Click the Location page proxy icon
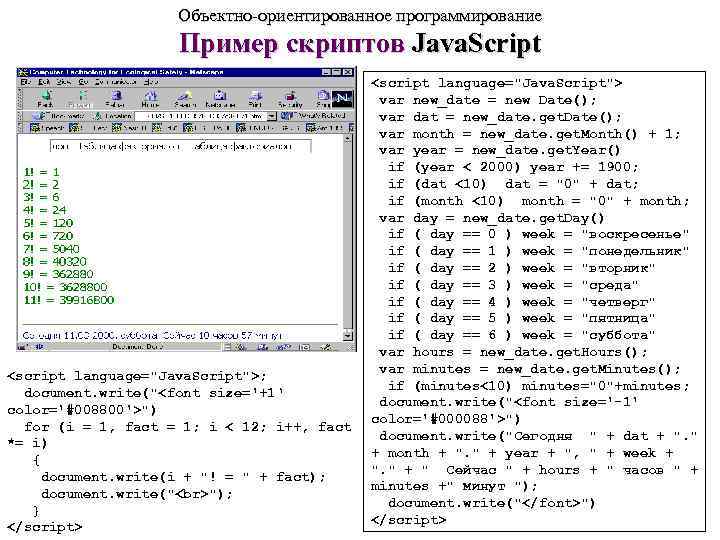 click(x=97, y=116)
